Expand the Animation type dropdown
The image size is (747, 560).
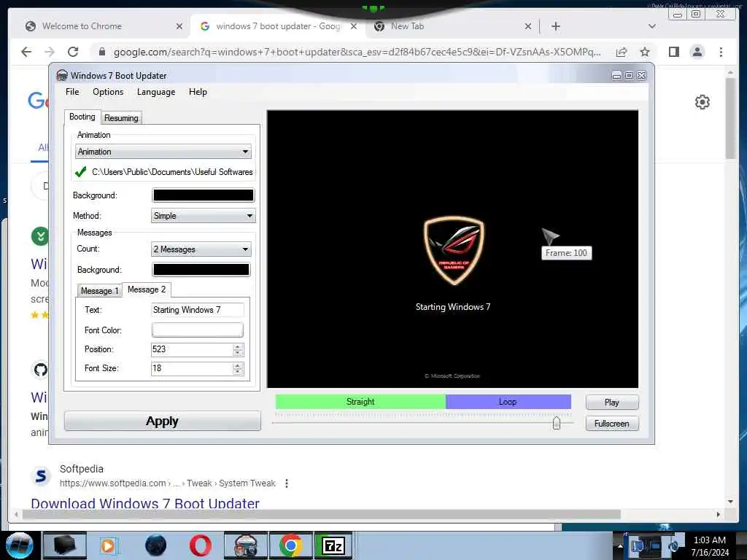tap(163, 152)
